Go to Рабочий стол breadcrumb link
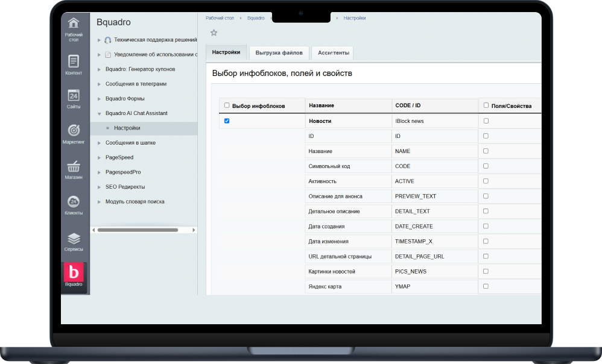The height and width of the screenshot is (364, 602). tap(220, 18)
